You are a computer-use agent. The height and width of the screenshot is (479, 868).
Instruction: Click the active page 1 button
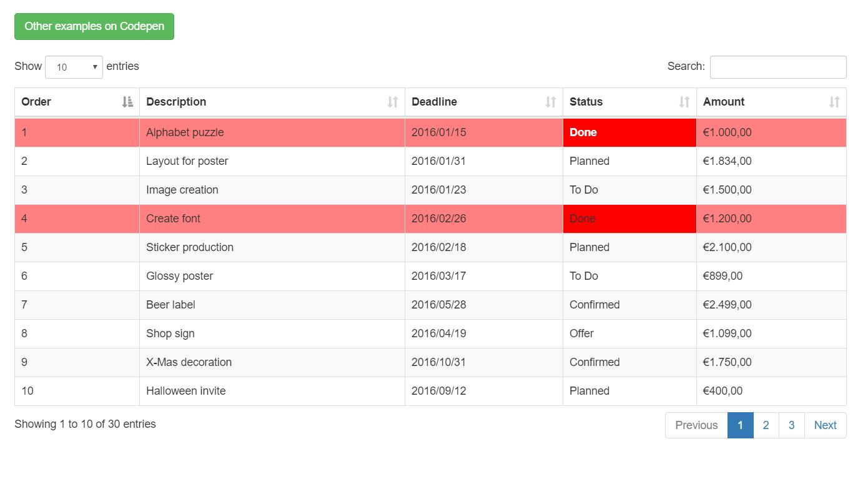(740, 425)
